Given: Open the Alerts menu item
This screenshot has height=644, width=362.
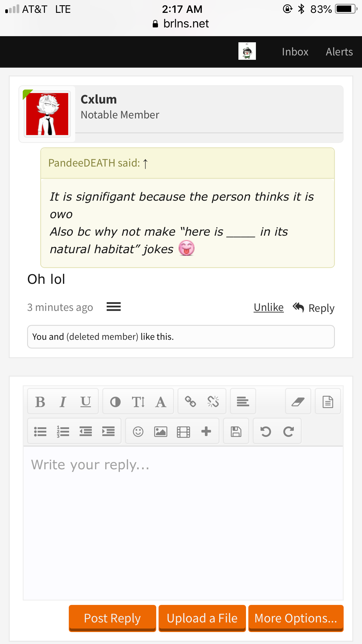Looking at the screenshot, I should tap(339, 52).
